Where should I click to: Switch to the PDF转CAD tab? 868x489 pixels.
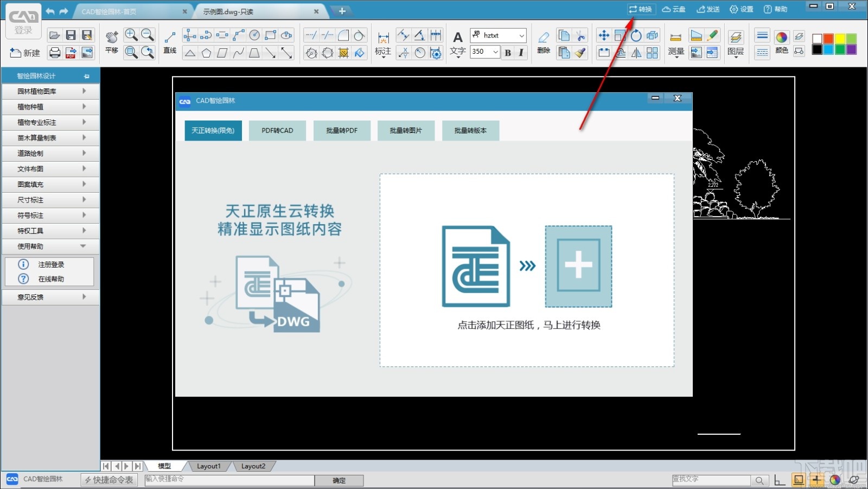click(x=277, y=130)
